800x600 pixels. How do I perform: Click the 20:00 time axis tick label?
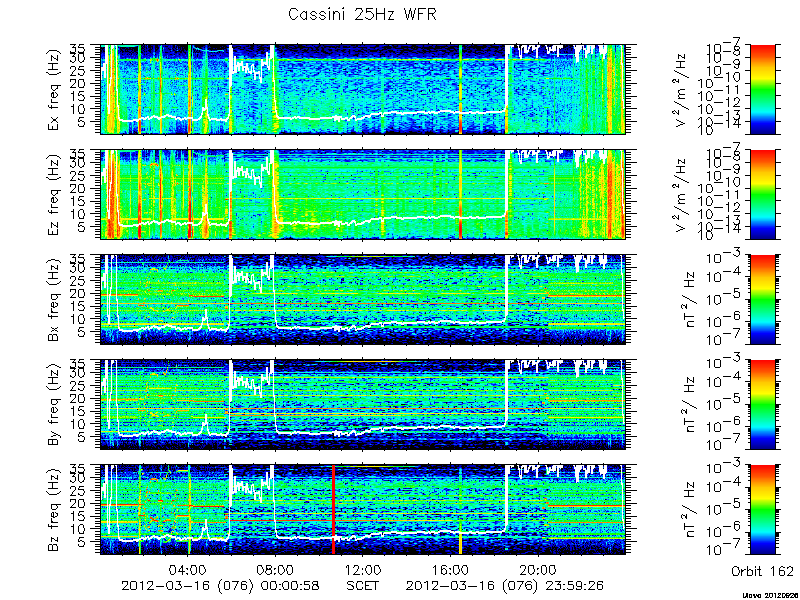tap(537, 569)
